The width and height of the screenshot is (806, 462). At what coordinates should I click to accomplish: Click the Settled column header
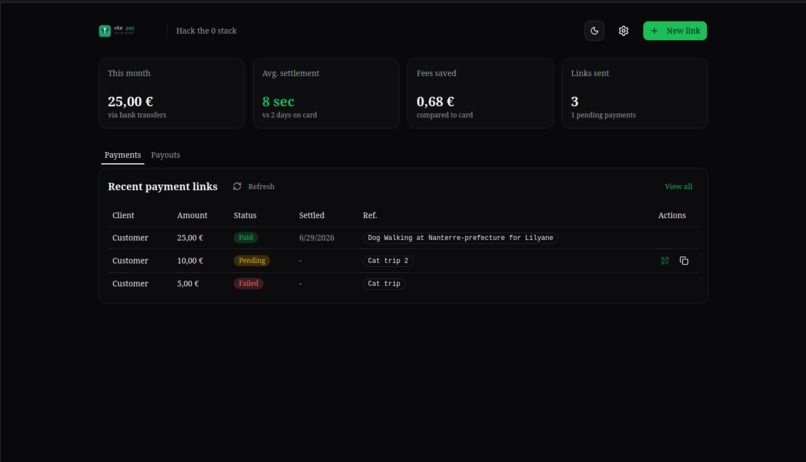pos(312,215)
